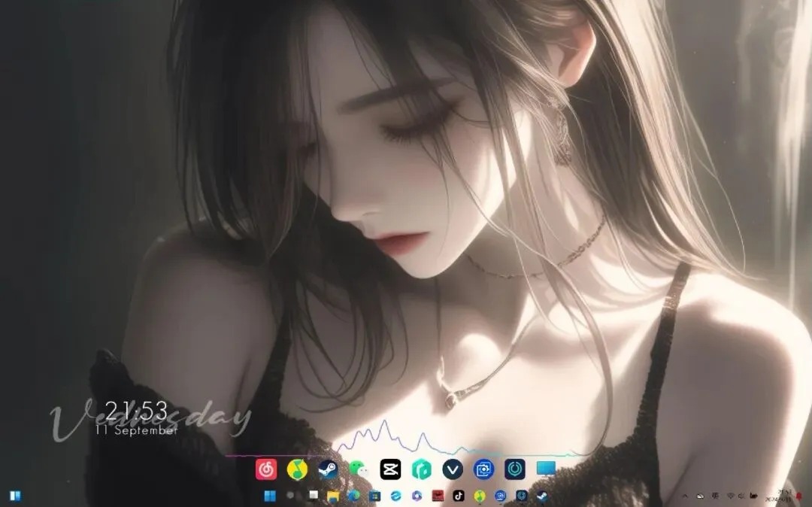
Task: Click the 11 September date text
Action: pos(137,430)
